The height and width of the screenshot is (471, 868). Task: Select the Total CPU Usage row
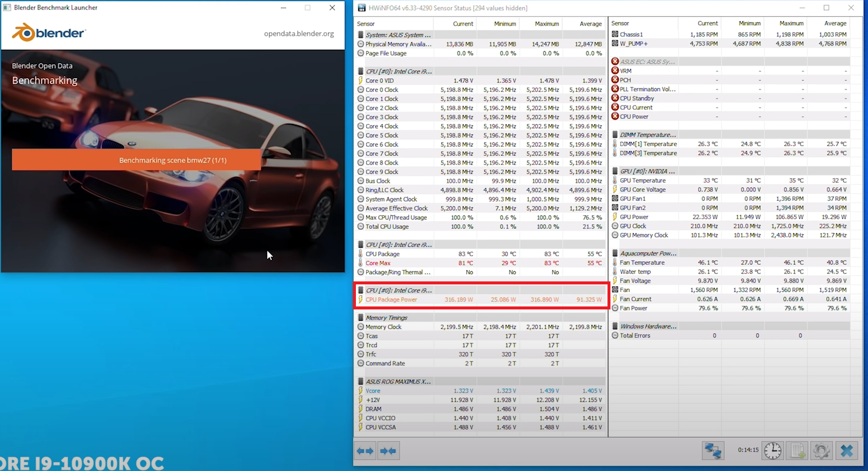tap(480, 227)
